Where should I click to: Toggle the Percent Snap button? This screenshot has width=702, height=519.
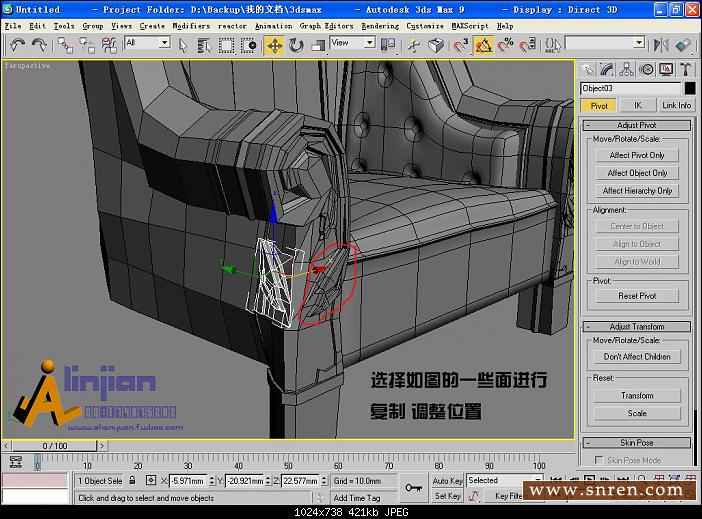[x=505, y=45]
